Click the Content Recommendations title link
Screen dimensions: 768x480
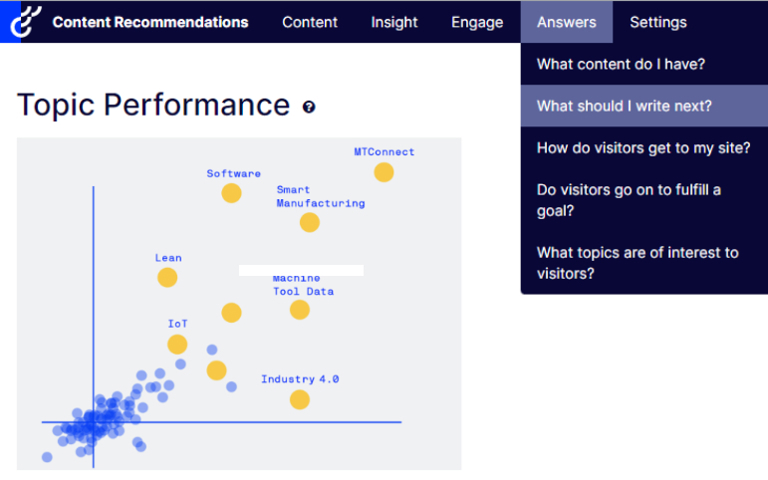(x=150, y=22)
